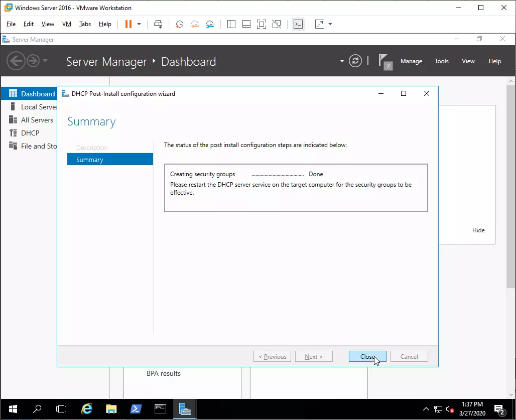Launch PowerShell from taskbar
516x420 pixels.
coord(136,409)
